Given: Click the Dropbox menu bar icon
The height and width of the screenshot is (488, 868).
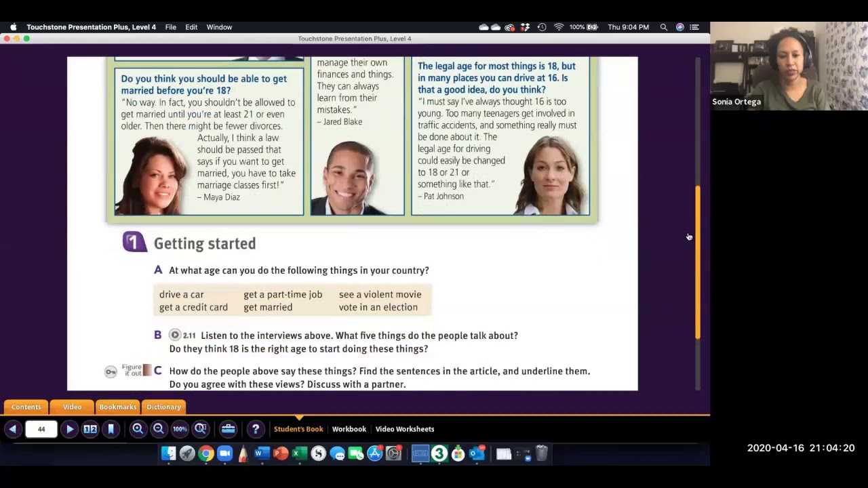Looking at the screenshot, I should [x=526, y=27].
